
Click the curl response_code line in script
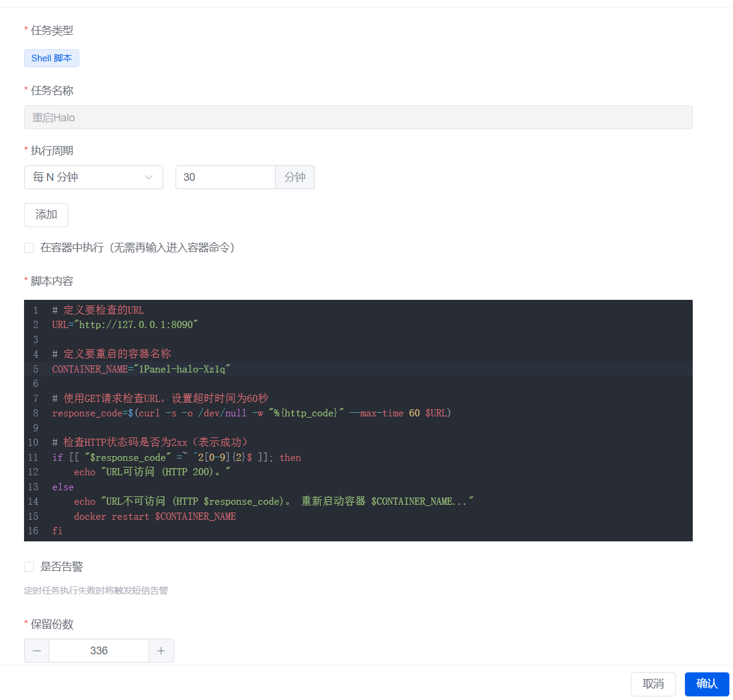[x=251, y=413]
